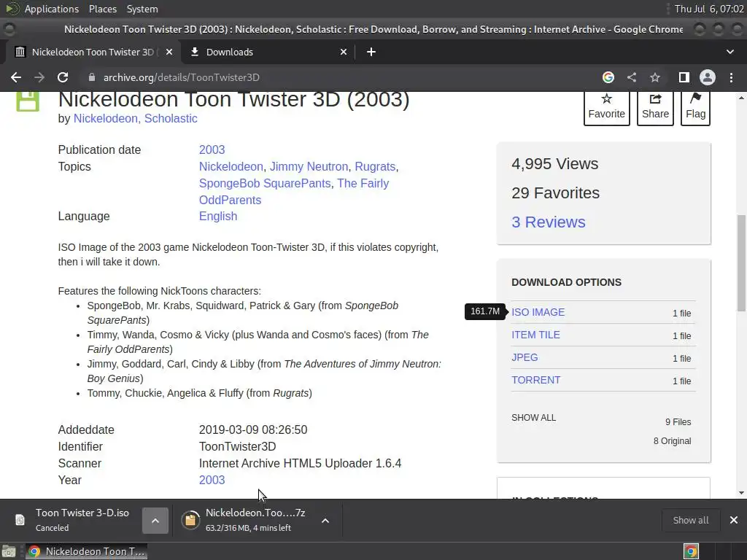This screenshot has height=560, width=747.
Task: Open the ITEM TILE download option
Action: coord(535,335)
